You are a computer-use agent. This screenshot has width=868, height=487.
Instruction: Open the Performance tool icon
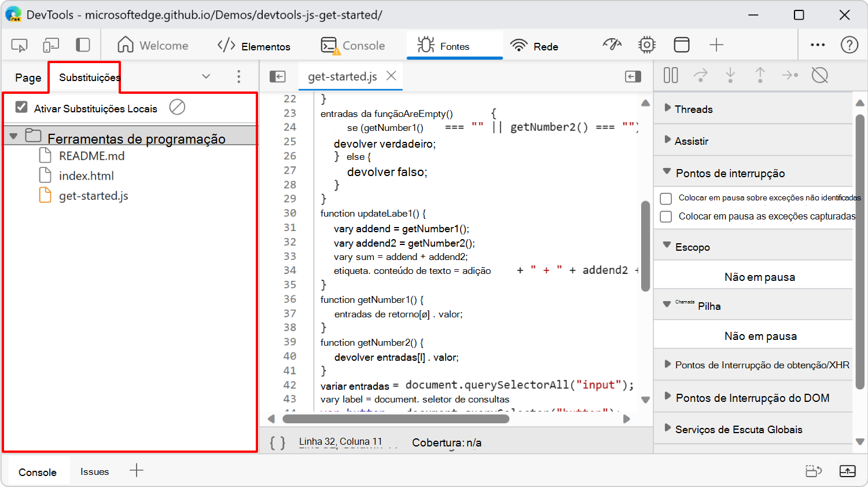612,45
